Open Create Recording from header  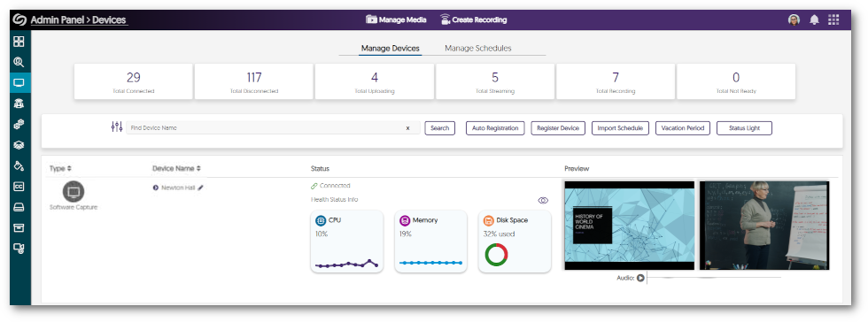[473, 20]
